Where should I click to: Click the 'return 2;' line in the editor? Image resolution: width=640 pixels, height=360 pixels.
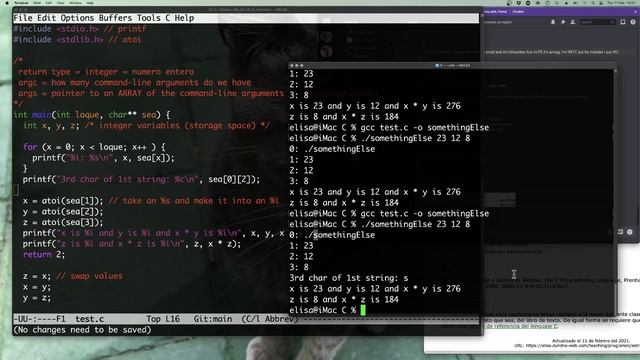point(44,254)
